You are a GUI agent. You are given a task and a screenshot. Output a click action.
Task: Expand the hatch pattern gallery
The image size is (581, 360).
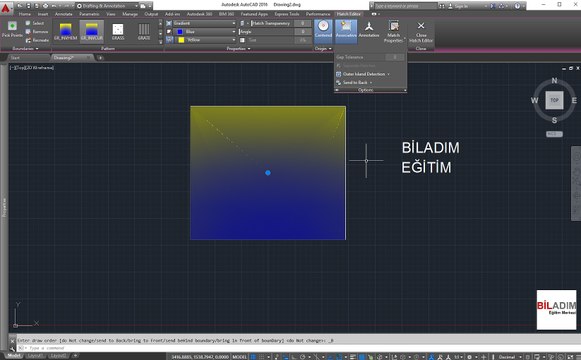pyautogui.click(x=160, y=42)
